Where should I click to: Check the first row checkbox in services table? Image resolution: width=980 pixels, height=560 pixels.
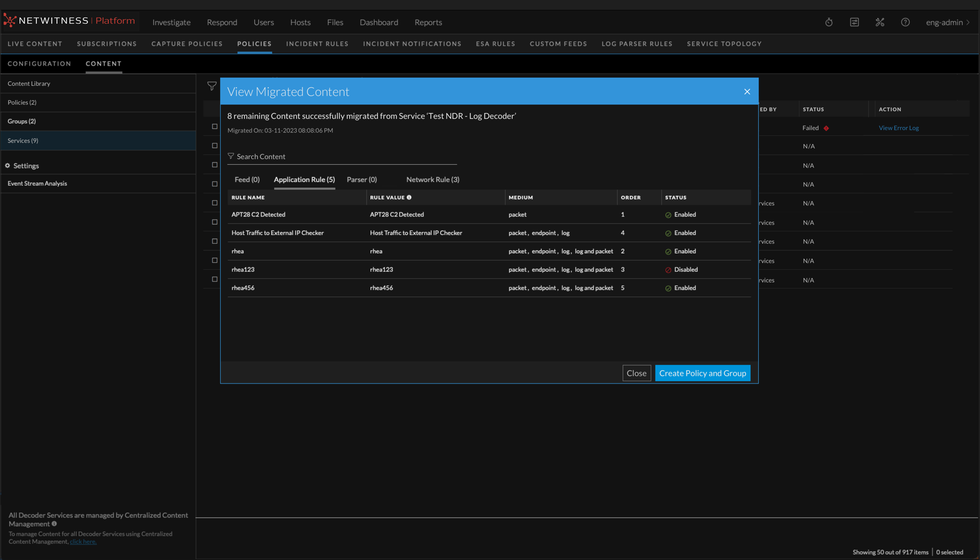tap(215, 127)
